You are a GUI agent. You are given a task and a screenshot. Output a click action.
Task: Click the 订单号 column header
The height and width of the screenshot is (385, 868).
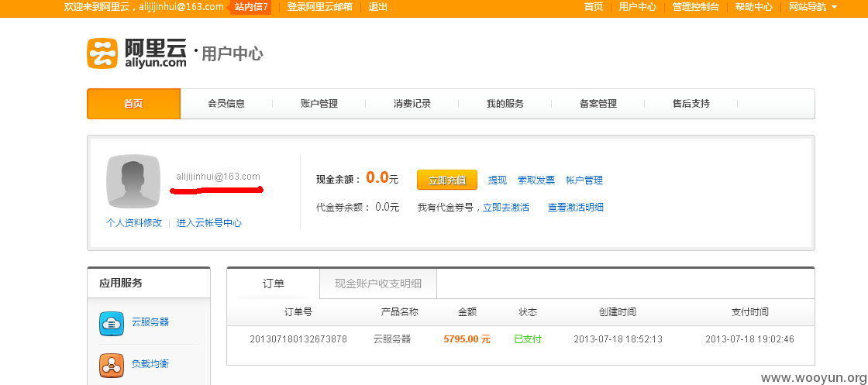coord(298,312)
